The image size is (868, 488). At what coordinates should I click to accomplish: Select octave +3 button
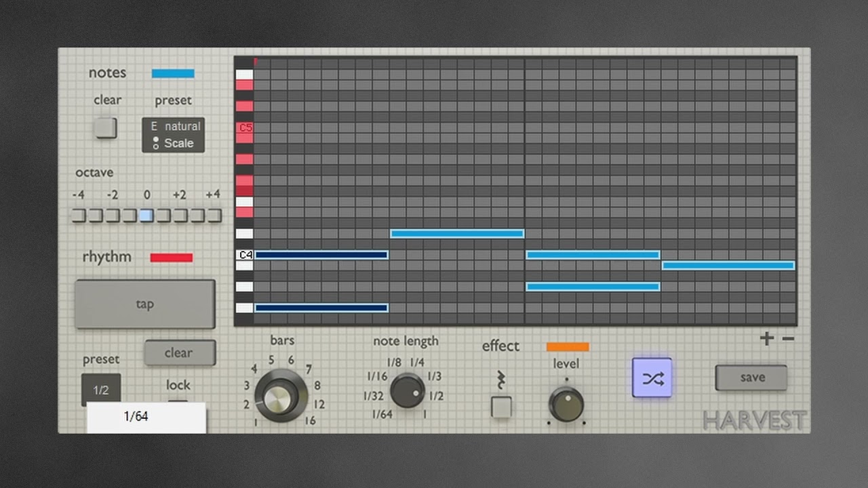[197, 216]
